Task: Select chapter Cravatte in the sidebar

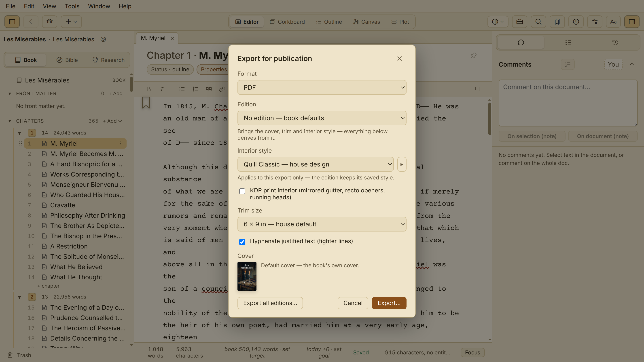Action: pos(75,205)
